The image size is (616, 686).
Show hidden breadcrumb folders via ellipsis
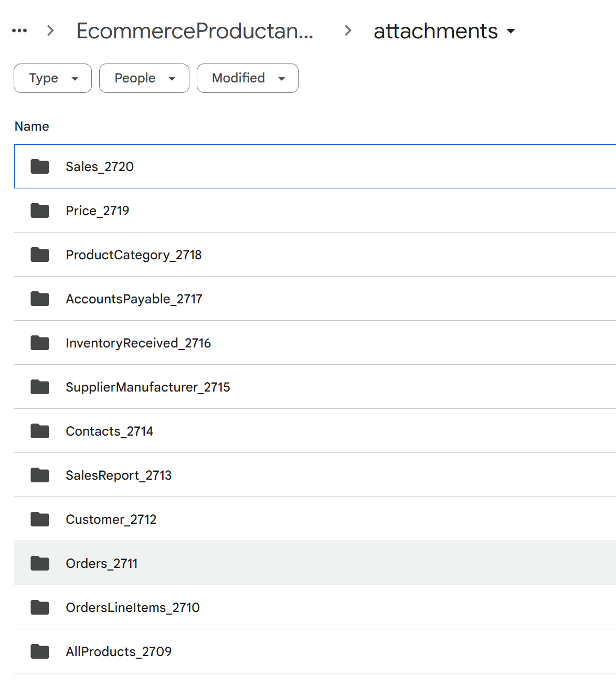coord(19,31)
